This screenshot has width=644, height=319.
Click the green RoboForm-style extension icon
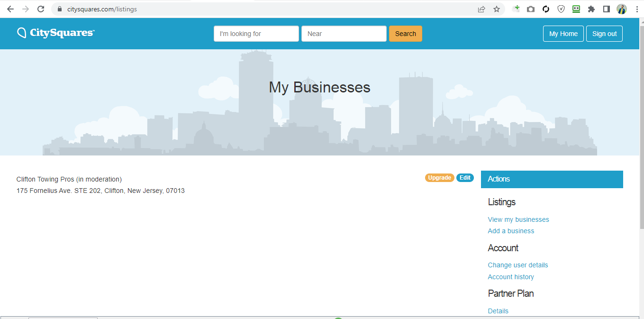click(x=576, y=9)
